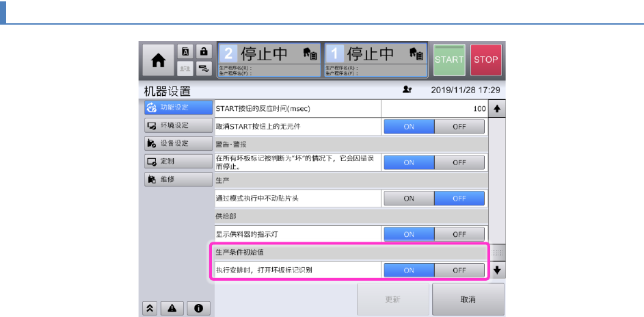Click the 机器设置 page title
The width and height of the screenshot is (644, 317).
[167, 90]
